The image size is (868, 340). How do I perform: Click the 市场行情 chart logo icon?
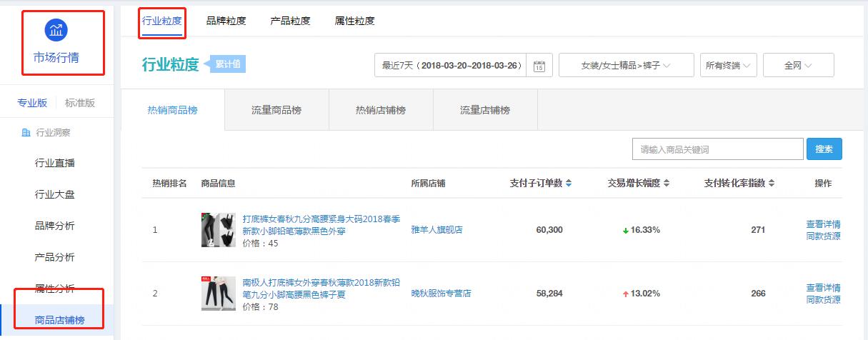(56, 29)
